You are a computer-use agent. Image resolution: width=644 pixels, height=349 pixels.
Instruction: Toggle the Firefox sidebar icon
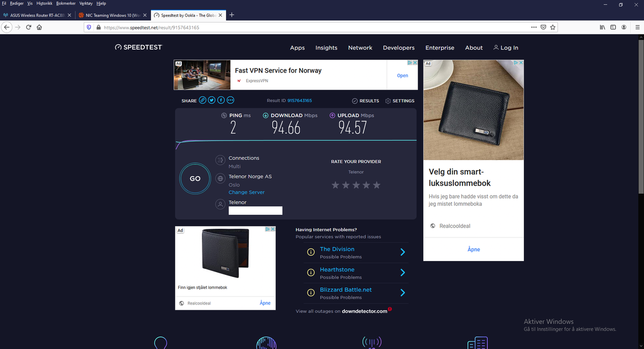(613, 27)
